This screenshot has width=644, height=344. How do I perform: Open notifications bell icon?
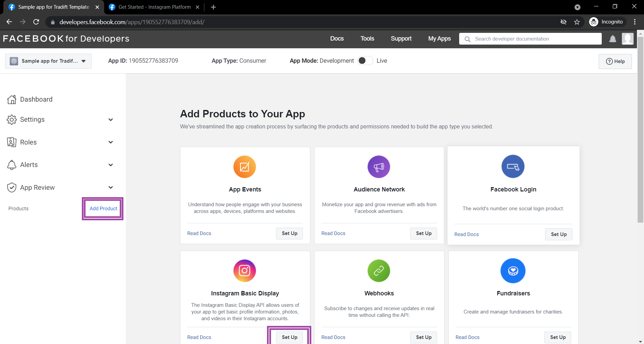pos(612,39)
